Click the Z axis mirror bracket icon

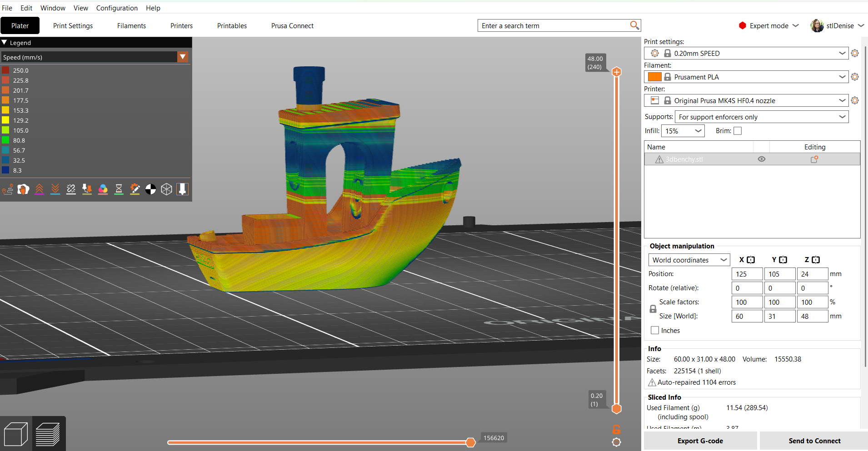click(816, 260)
